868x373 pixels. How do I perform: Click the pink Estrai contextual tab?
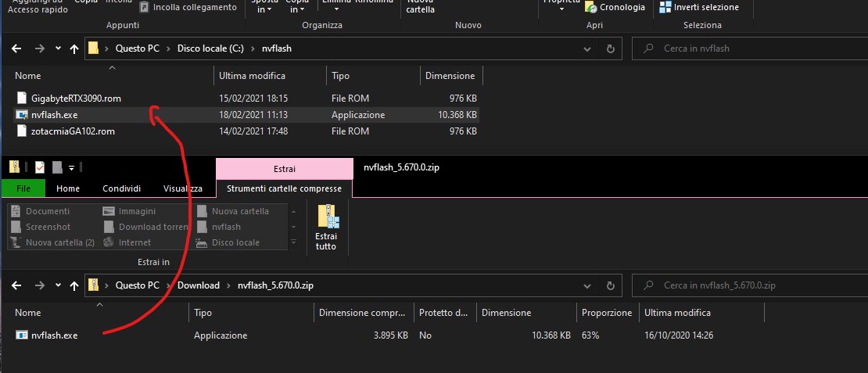click(285, 169)
